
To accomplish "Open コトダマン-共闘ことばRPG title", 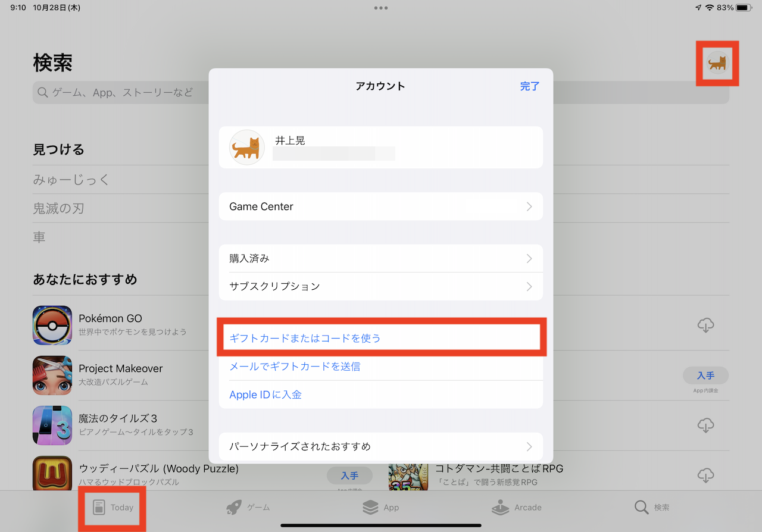I will 499,468.
